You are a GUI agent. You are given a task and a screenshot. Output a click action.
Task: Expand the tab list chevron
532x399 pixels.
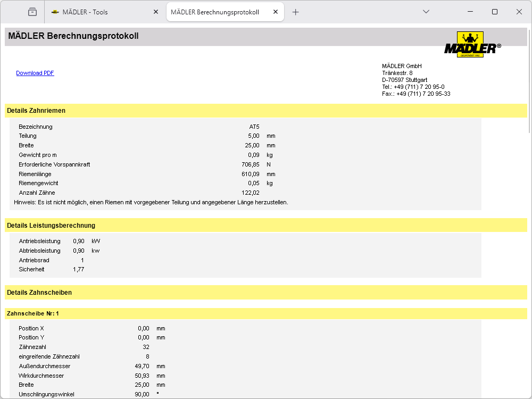(x=426, y=12)
